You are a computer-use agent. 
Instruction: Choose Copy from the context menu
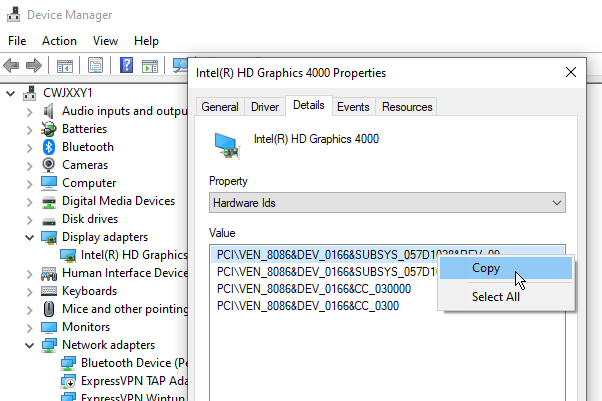(x=486, y=268)
